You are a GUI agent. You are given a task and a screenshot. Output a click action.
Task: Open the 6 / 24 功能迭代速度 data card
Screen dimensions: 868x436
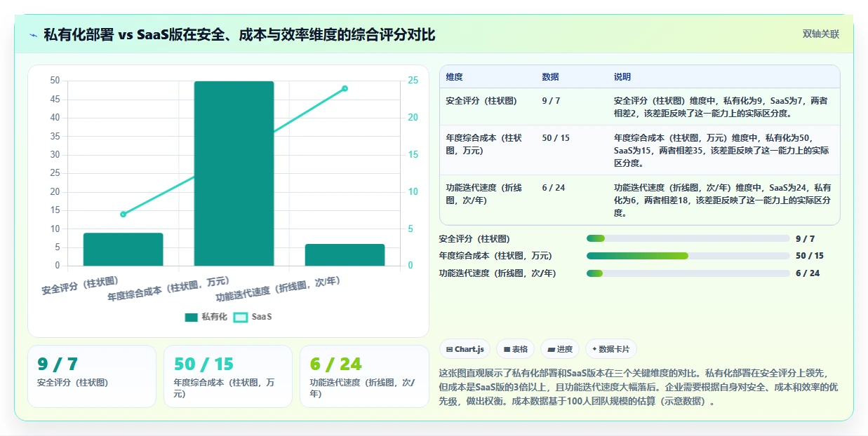[363, 376]
